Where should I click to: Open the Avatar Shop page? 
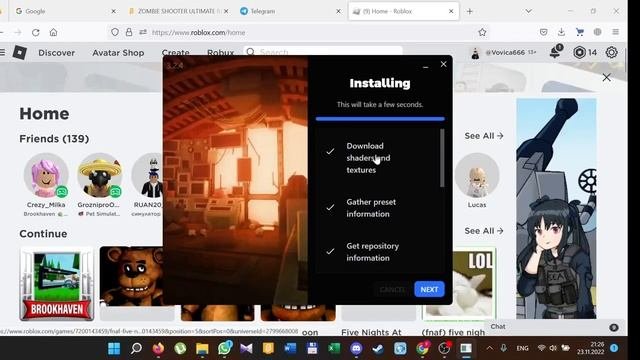pos(118,53)
